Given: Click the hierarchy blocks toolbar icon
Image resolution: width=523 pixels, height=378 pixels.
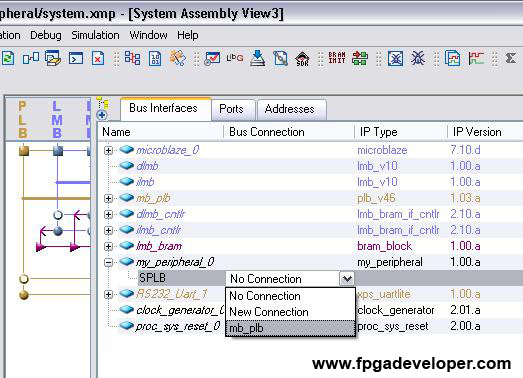Looking at the screenshot, I should point(132,58).
